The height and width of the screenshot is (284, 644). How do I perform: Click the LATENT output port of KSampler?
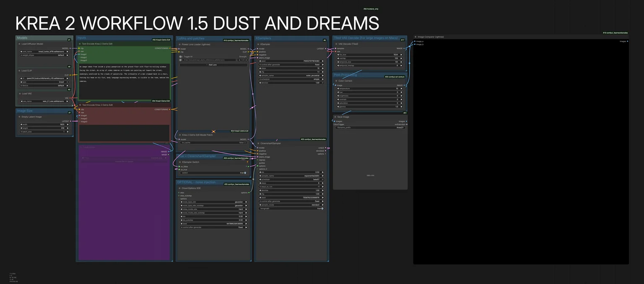tap(326, 49)
